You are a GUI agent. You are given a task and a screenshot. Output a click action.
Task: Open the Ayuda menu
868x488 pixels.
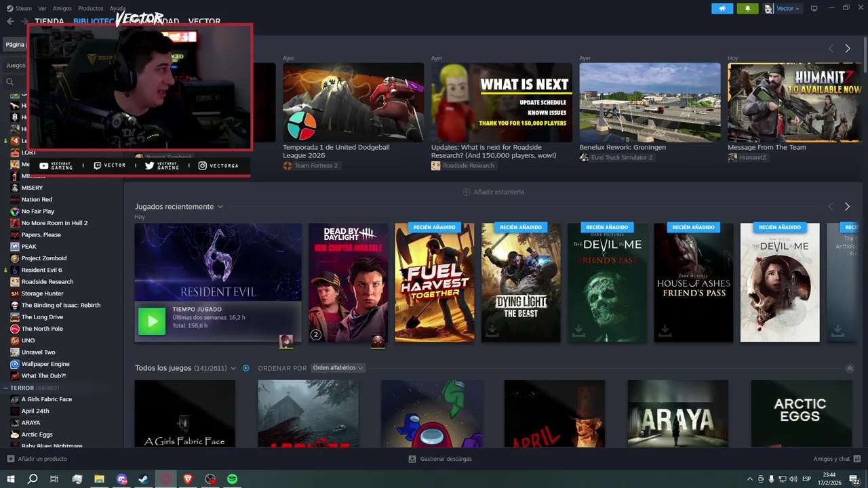pos(117,8)
